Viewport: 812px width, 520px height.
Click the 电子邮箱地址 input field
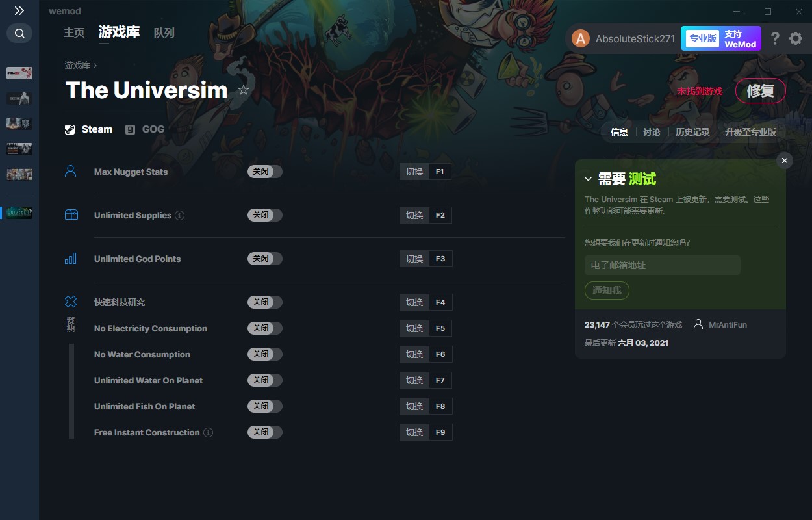tap(663, 265)
